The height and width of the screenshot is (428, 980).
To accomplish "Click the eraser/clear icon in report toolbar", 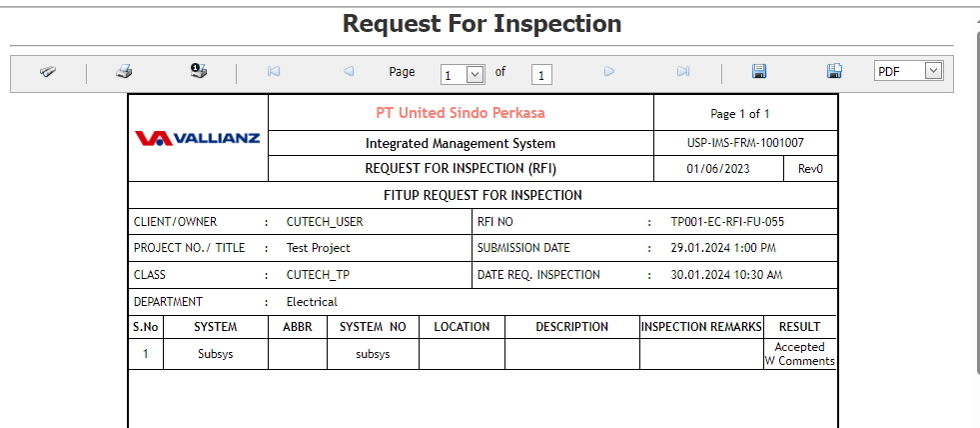I will 48,72.
